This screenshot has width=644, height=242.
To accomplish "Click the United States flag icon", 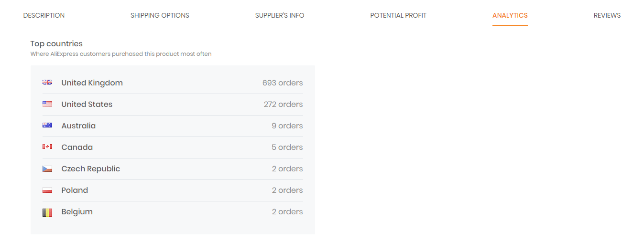I will (47, 104).
